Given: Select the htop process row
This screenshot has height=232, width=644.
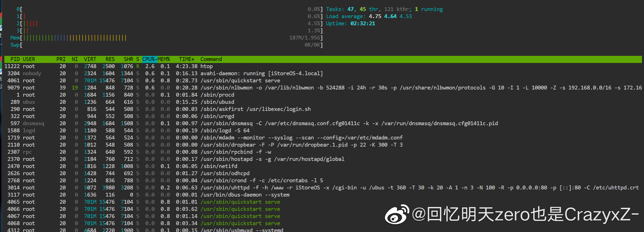Looking at the screenshot, I should [x=206, y=66].
